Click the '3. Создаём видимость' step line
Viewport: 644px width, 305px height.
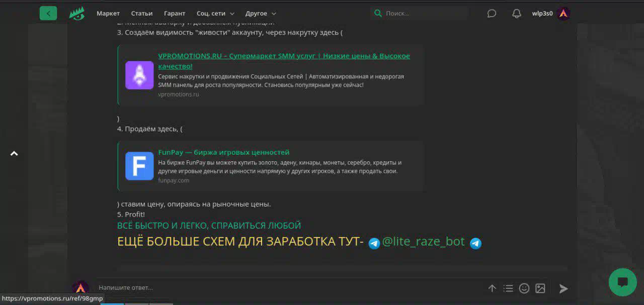230,33
